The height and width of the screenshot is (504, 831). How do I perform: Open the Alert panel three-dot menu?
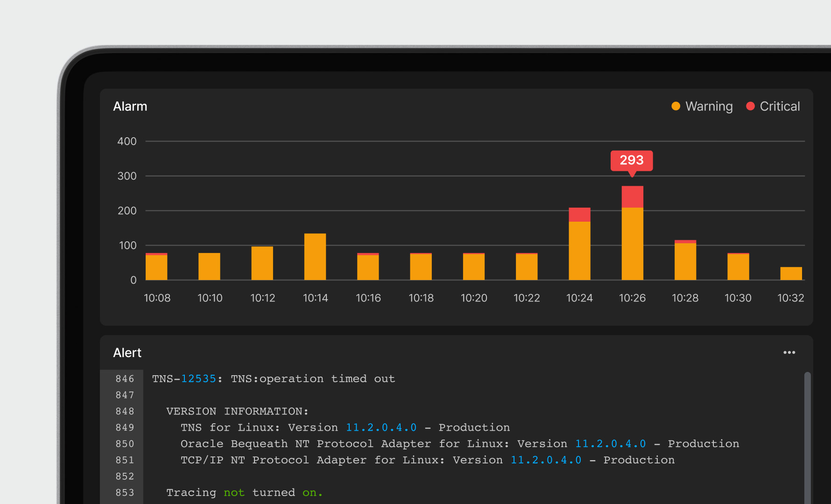(x=789, y=352)
